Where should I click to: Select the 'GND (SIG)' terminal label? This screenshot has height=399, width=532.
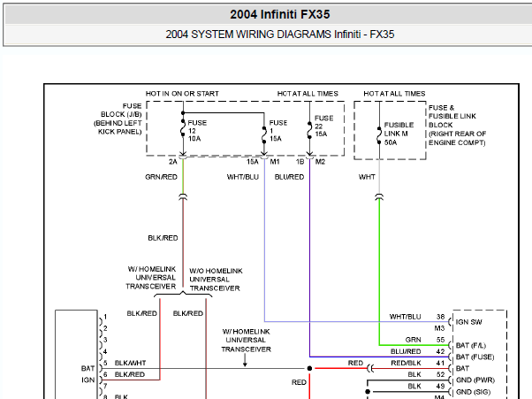coord(474,392)
